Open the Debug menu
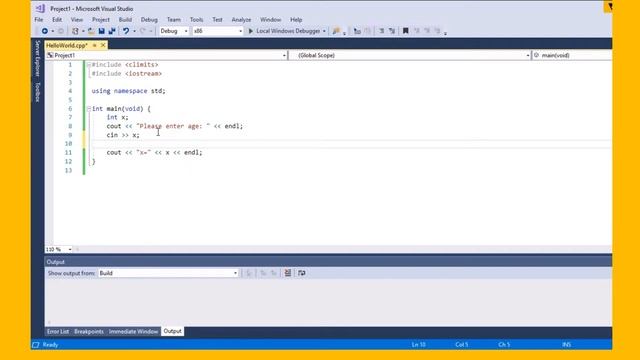The width and height of the screenshot is (640, 360). 149,20
